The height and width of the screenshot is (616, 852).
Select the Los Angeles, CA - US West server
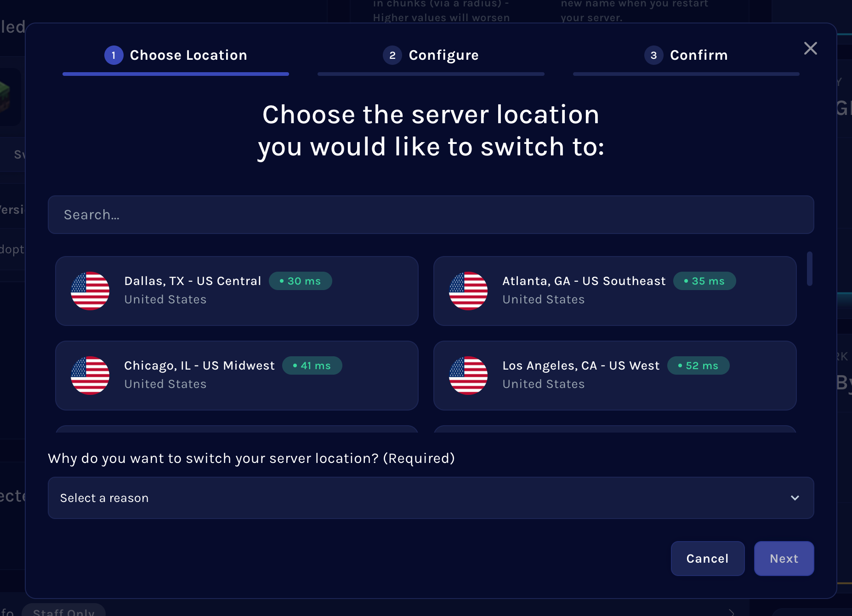pyautogui.click(x=615, y=375)
